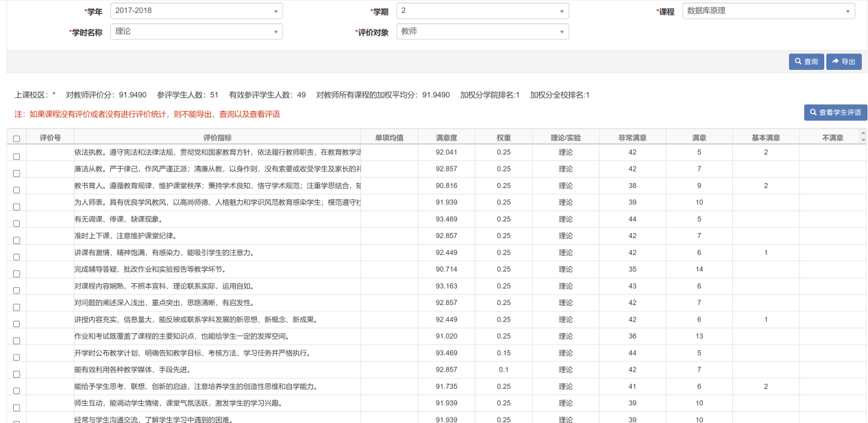Sort by 满意 column header
This screenshot has height=423, width=868.
coord(699,138)
